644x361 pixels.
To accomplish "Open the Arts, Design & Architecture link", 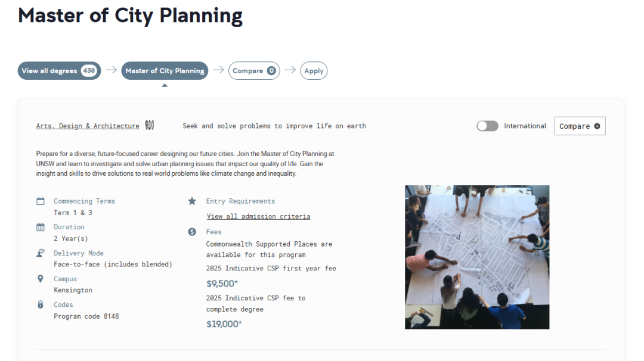I will (x=88, y=126).
